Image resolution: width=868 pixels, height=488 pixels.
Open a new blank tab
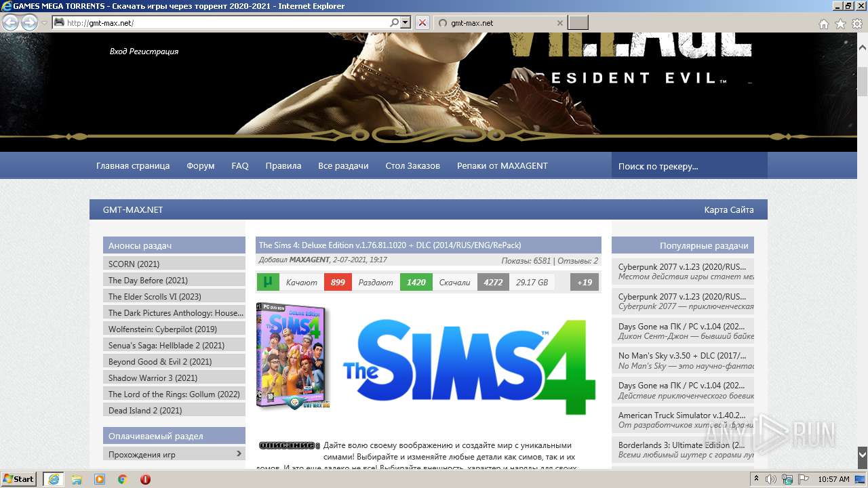(x=578, y=22)
